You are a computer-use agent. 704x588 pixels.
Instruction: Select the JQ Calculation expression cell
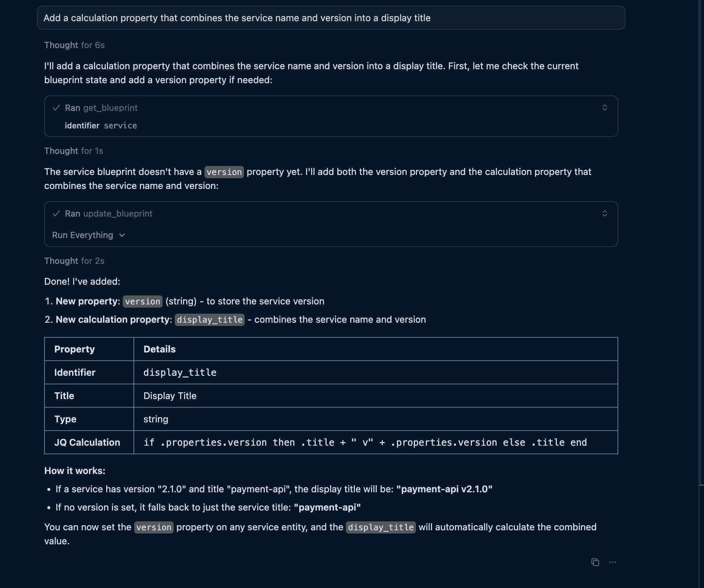click(365, 442)
